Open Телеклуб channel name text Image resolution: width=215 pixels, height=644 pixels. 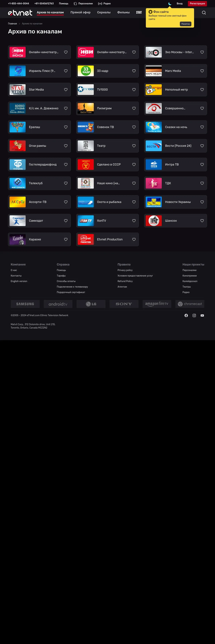[35, 183]
